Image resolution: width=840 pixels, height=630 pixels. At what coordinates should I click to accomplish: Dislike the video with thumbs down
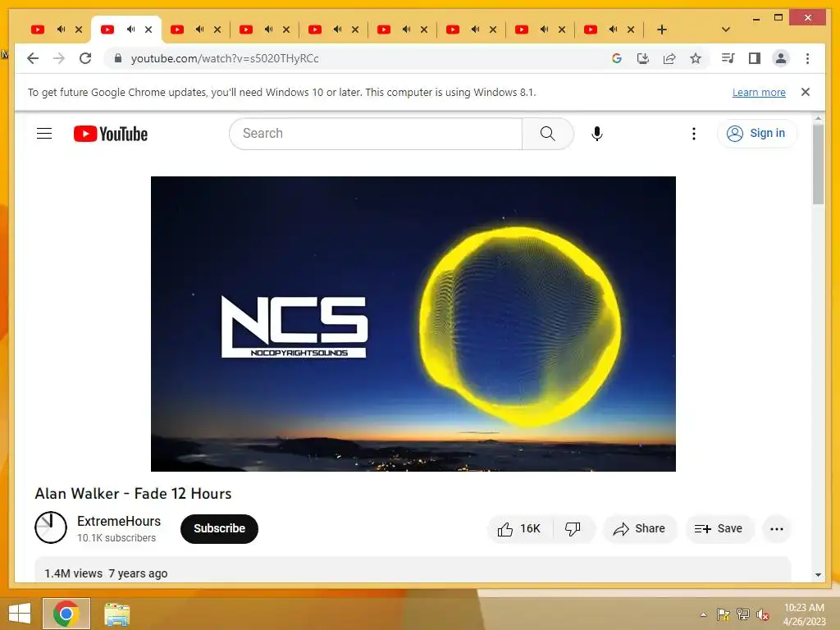tap(573, 529)
